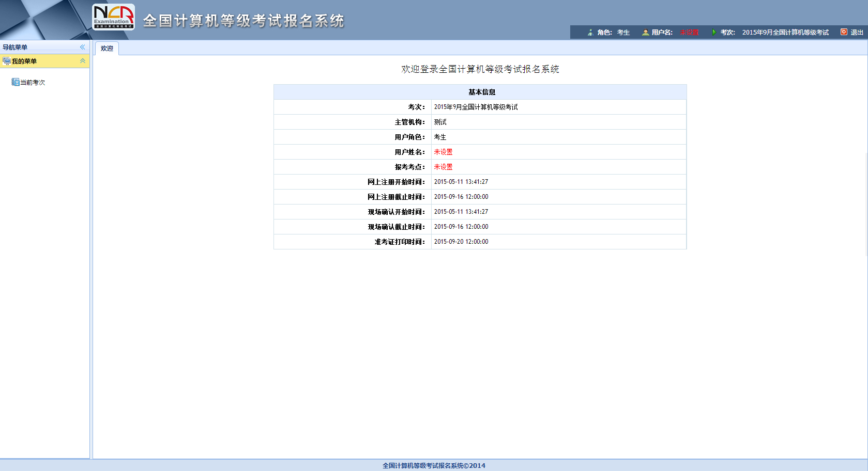The image size is (868, 471).
Task: Click the NCRE Examination logo
Action: (113, 17)
